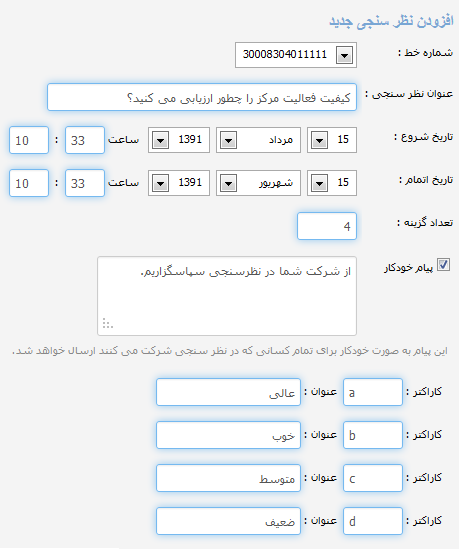The image size is (459, 549).
Task: Click the automatic message text area
Action: (227, 296)
